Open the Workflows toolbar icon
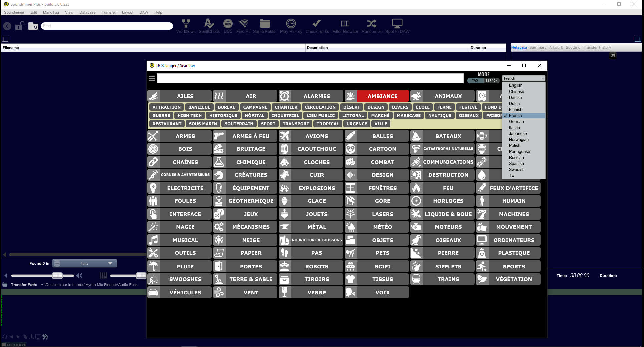The height and width of the screenshot is (347, 644). pos(186,26)
